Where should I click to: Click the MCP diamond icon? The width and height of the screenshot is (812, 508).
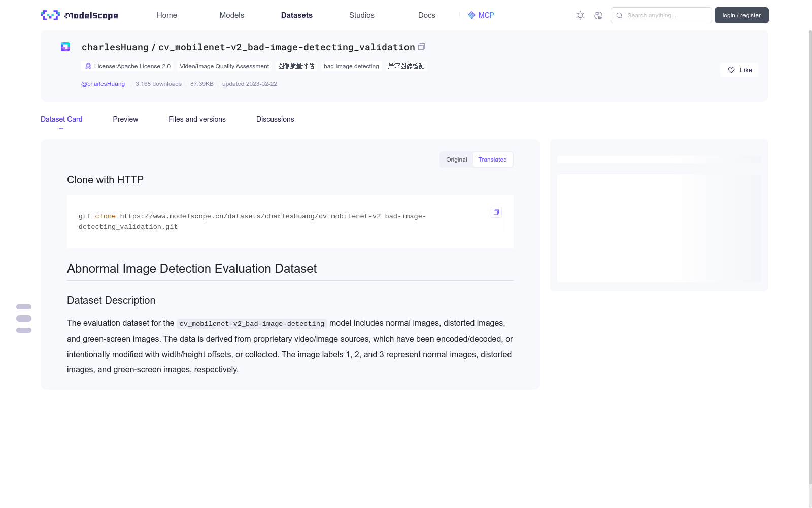471,15
